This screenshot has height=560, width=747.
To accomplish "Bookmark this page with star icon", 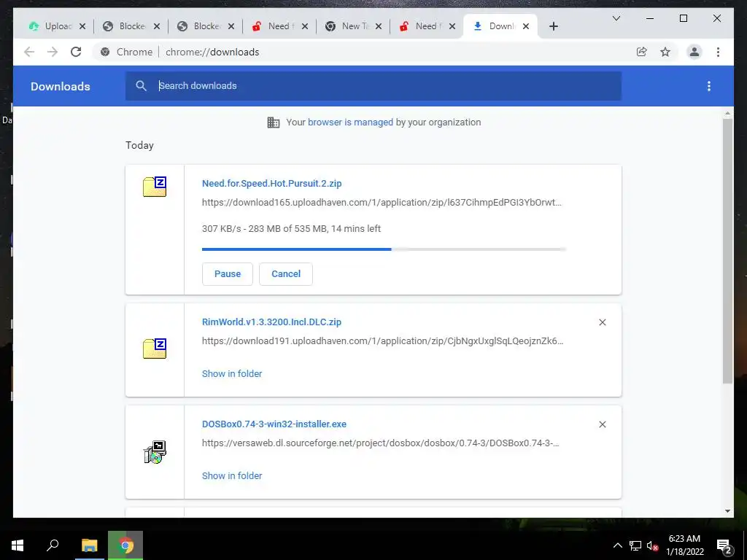I will click(x=665, y=52).
